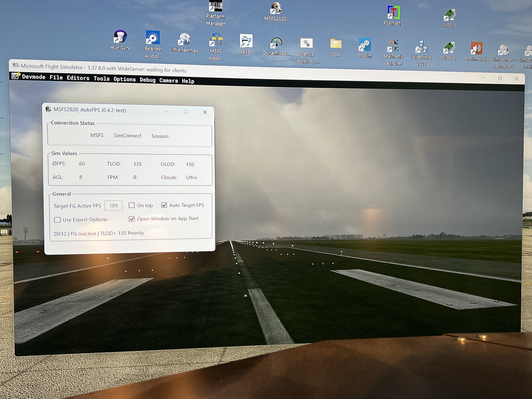The height and width of the screenshot is (399, 532).
Task: Open the Debug menu
Action: [148, 80]
